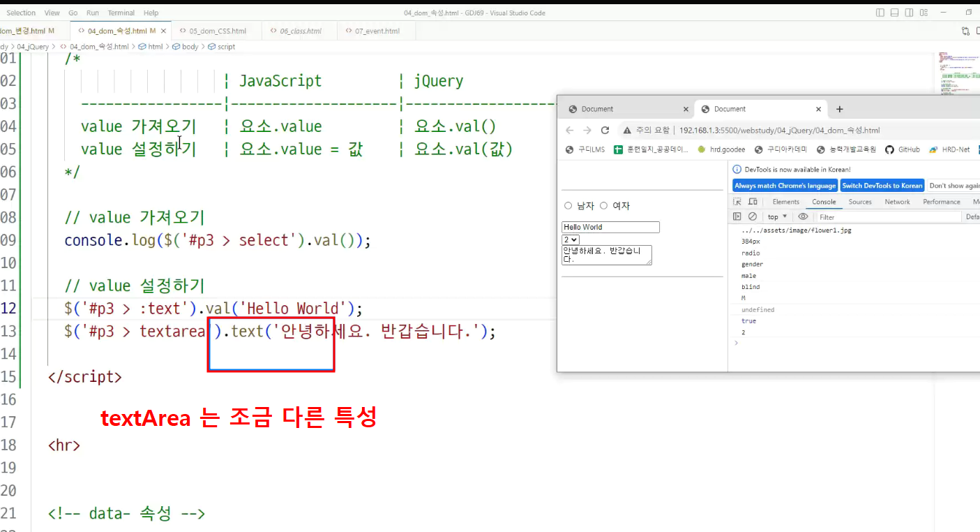This screenshot has height=532, width=980.
Task: Switch to 05_dom_CSS.html editor tab
Action: click(216, 31)
